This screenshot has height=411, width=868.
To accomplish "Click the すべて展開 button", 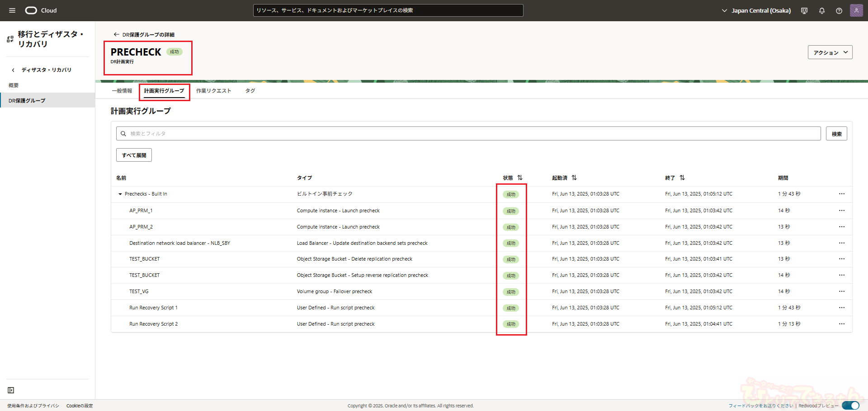I will tap(134, 155).
